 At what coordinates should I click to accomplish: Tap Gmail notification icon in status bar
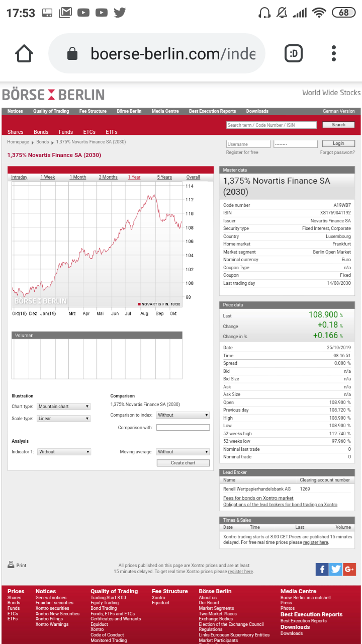pos(65,13)
